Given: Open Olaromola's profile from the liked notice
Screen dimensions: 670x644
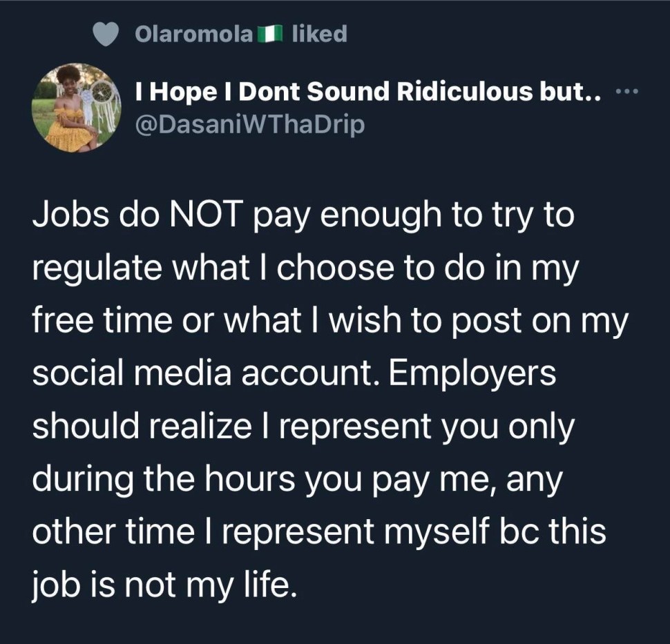Looking at the screenshot, I should coord(194,34).
